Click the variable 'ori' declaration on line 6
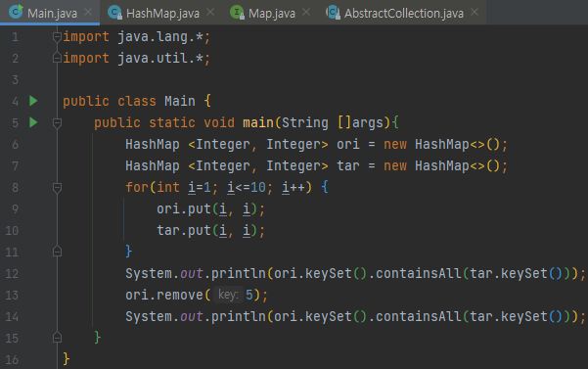 click(x=348, y=145)
